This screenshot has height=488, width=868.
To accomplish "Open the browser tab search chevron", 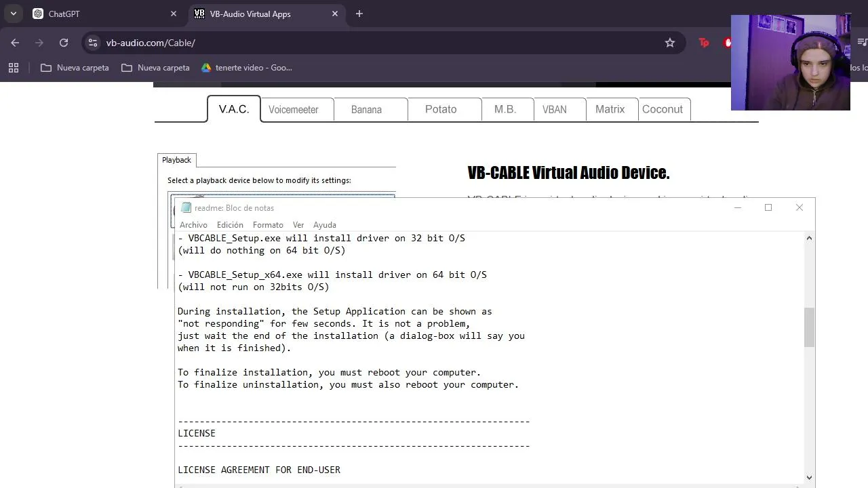I will pyautogui.click(x=13, y=14).
